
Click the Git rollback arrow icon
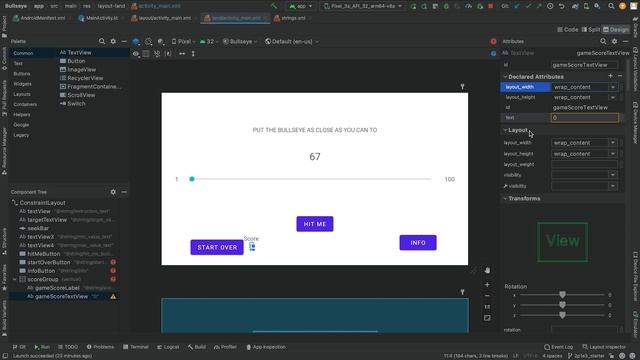[562, 6]
